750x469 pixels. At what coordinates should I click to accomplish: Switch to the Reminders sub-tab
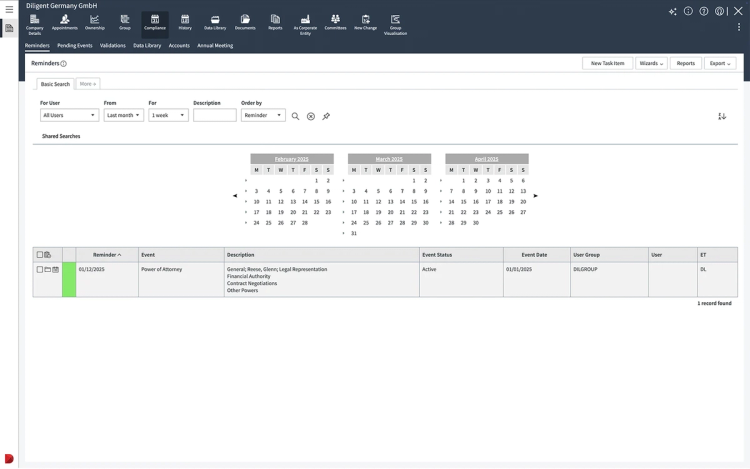click(x=37, y=46)
